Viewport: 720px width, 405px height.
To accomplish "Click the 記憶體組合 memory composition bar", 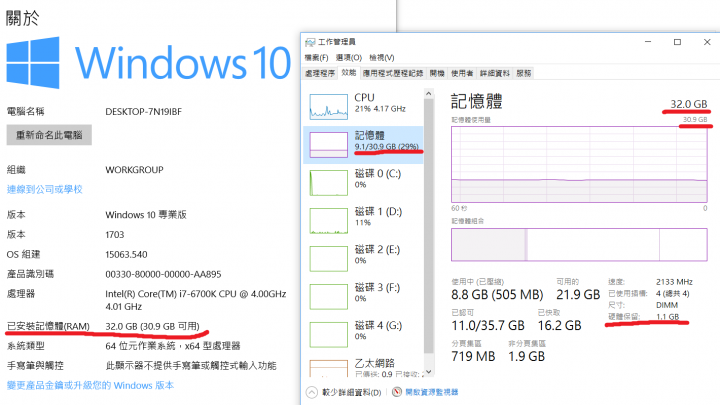I will point(579,245).
